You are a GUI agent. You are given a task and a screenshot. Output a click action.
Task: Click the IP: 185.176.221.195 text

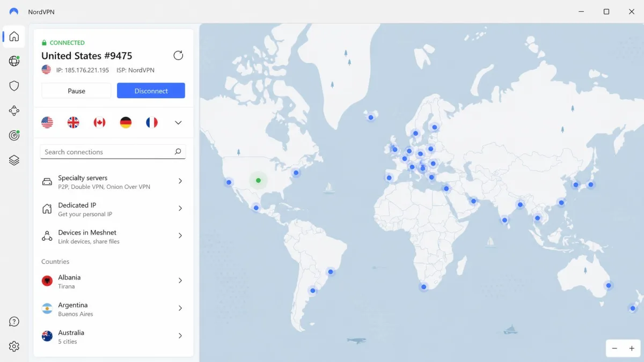[83, 70]
